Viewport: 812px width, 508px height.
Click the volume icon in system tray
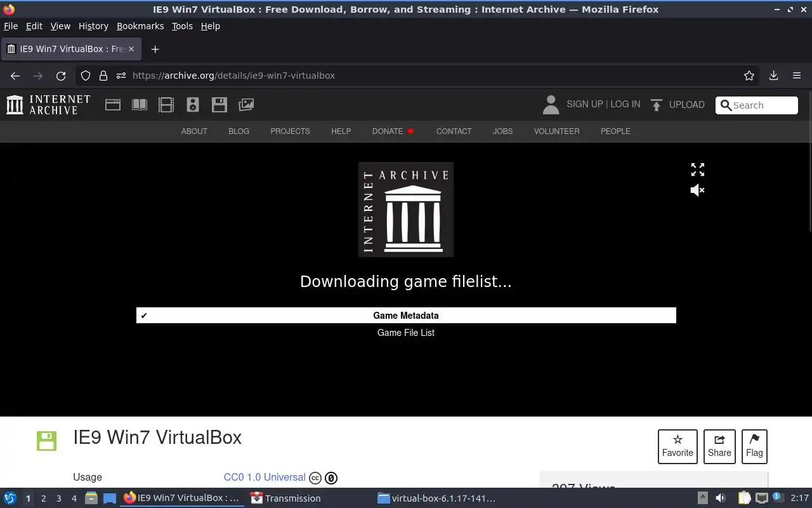720,498
